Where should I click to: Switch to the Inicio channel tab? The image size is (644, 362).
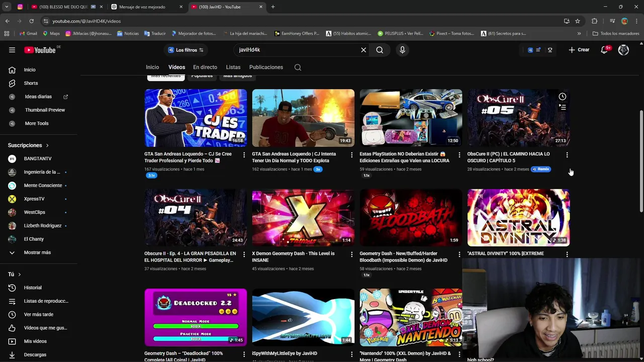(x=152, y=67)
